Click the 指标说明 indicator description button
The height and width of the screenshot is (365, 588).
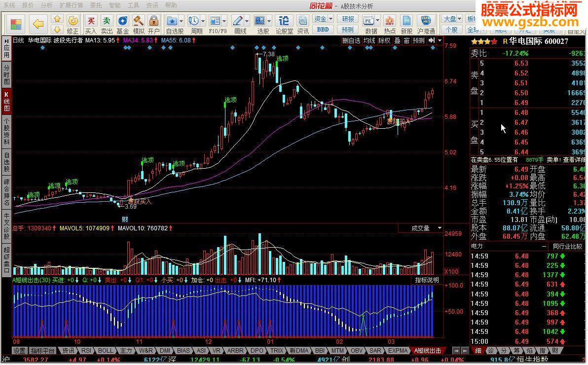[427, 280]
